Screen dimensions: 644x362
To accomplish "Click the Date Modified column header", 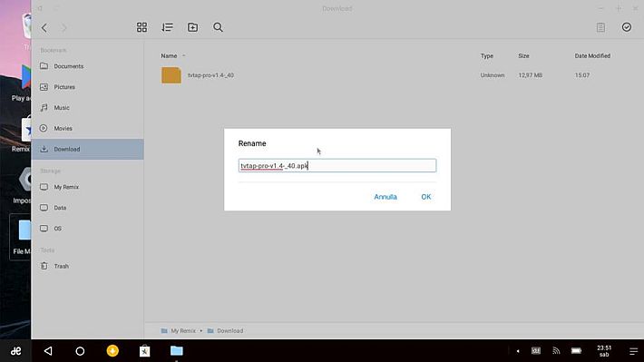I will pos(592,56).
